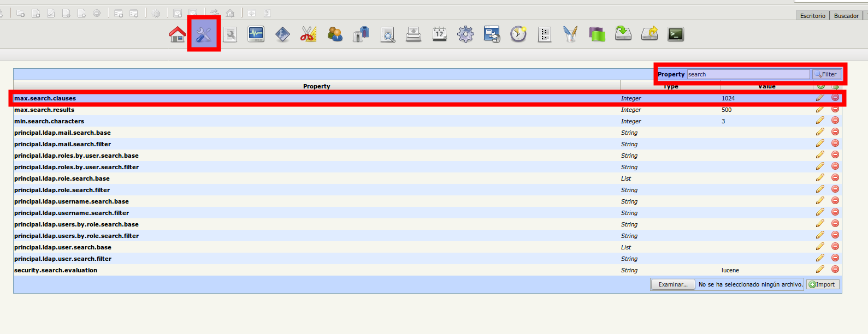Delete the max.search.results property
Image resolution: width=868 pixels, height=334 pixels.
point(835,109)
